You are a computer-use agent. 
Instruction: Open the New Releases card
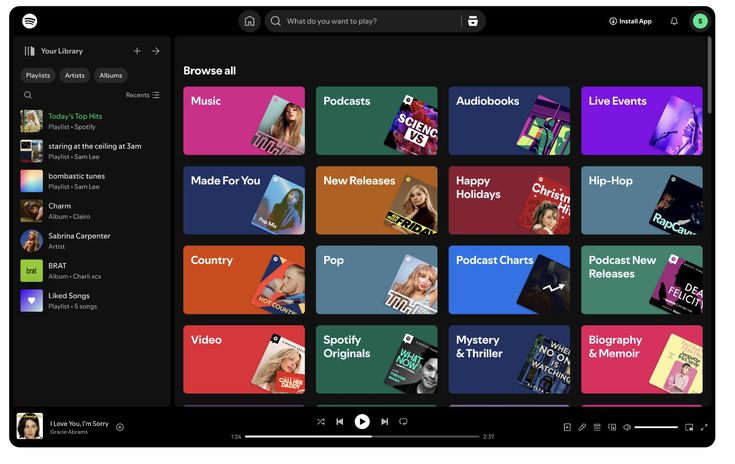click(376, 200)
